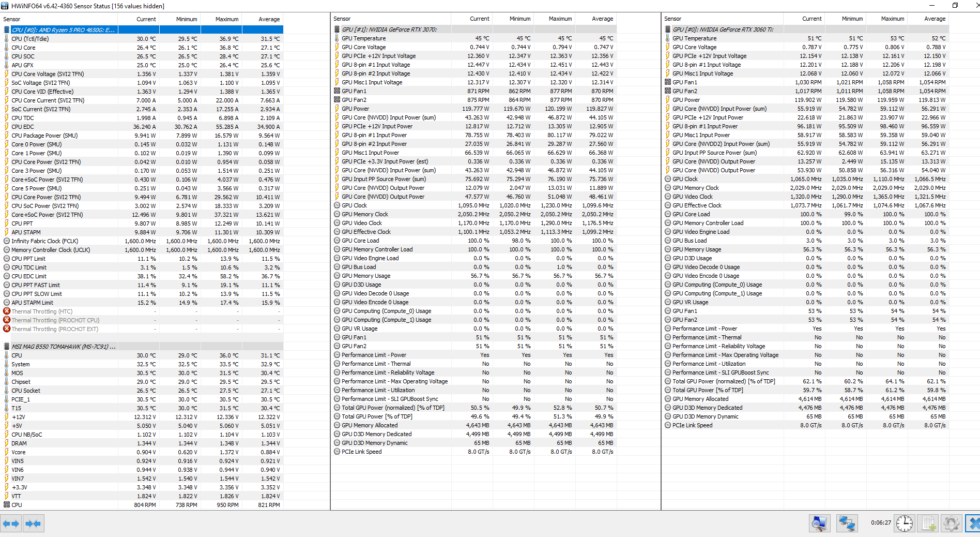Select the GPU Core (NVVDD2) Input Power (sum) row

pos(805,144)
